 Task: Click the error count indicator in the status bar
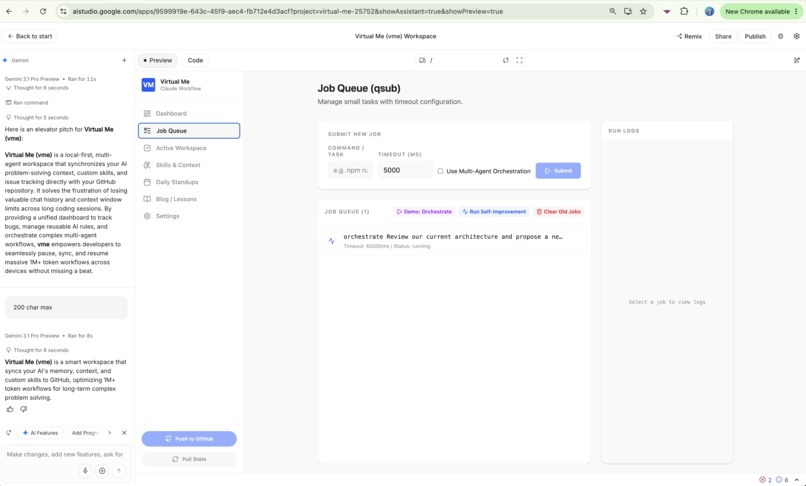(x=765, y=480)
